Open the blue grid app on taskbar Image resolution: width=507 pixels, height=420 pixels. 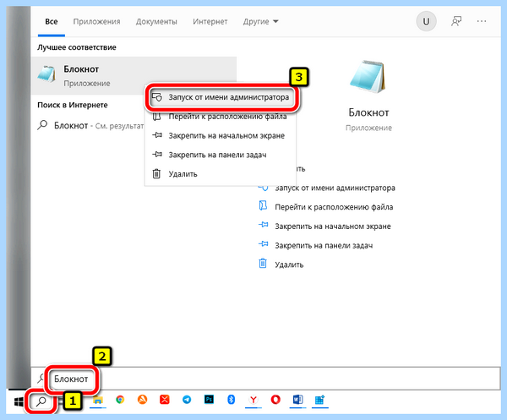click(319, 400)
